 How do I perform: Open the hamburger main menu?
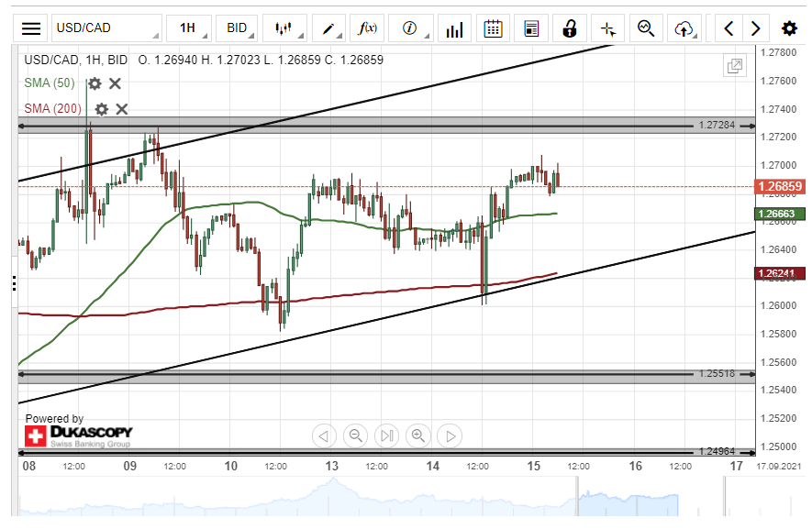pyautogui.click(x=31, y=28)
